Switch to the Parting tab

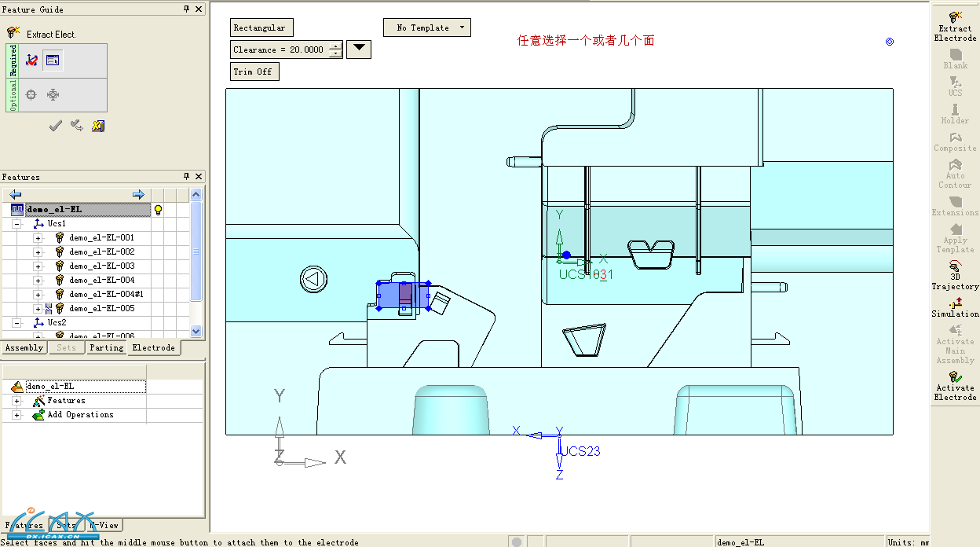tap(106, 347)
